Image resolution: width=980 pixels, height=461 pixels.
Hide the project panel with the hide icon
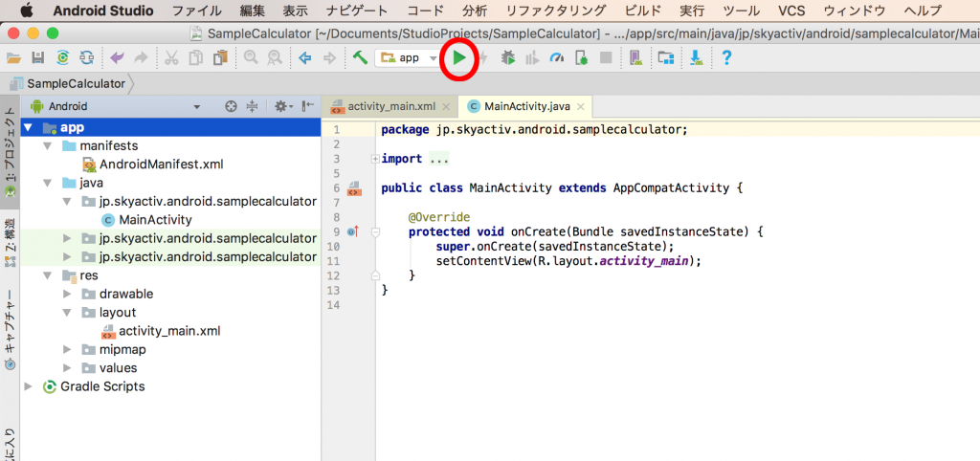pos(307,107)
